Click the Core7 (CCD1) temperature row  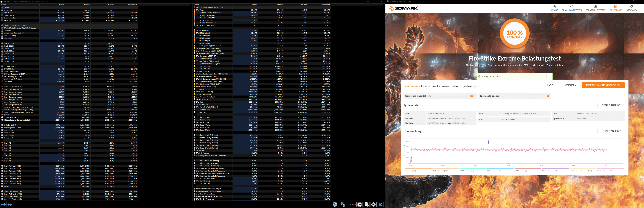69,61
